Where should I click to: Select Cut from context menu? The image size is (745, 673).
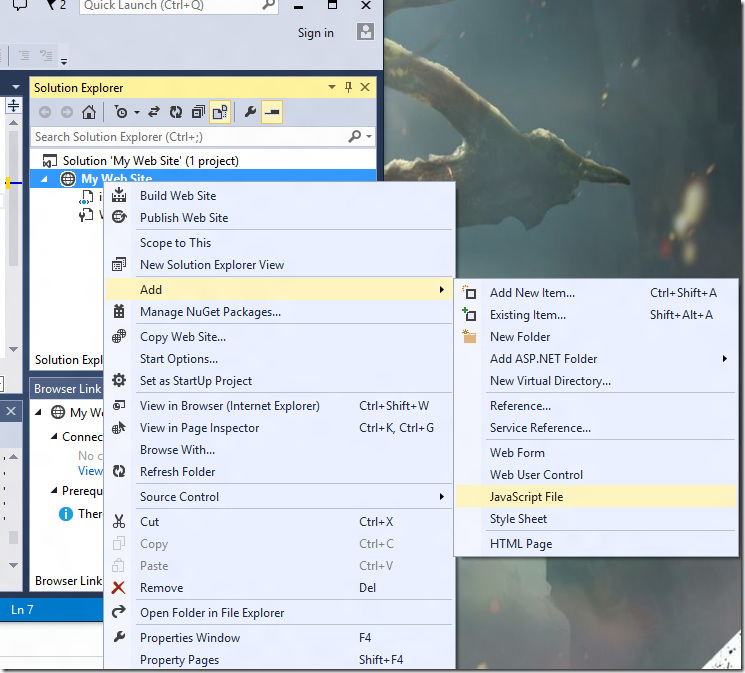[279, 522]
